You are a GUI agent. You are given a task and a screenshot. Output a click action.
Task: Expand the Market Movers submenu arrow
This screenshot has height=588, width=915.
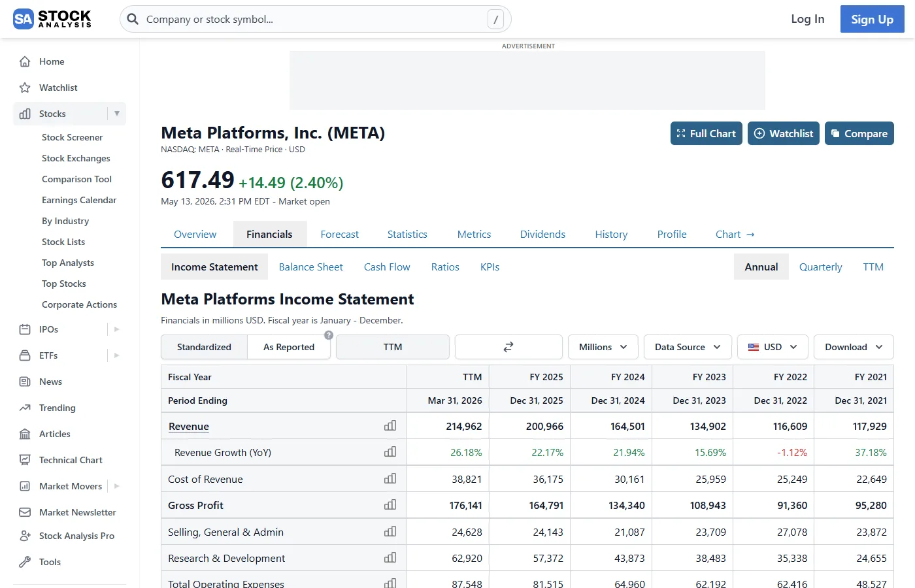tap(117, 486)
